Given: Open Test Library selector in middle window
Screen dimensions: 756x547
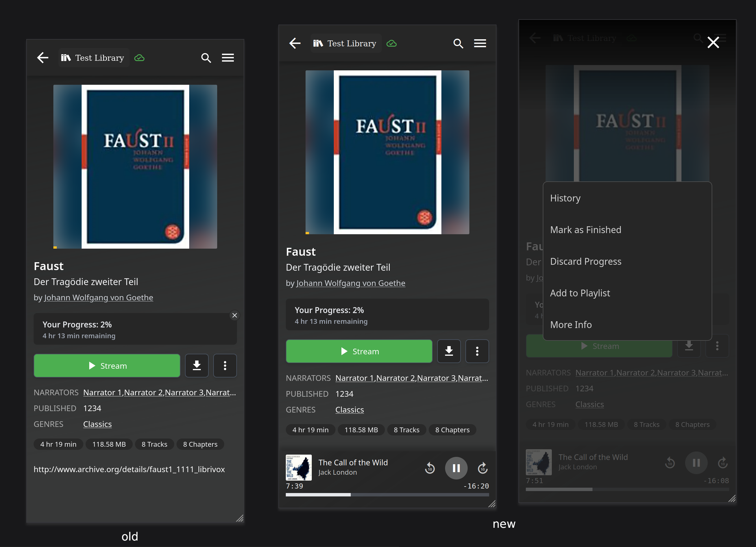Looking at the screenshot, I should (x=346, y=43).
